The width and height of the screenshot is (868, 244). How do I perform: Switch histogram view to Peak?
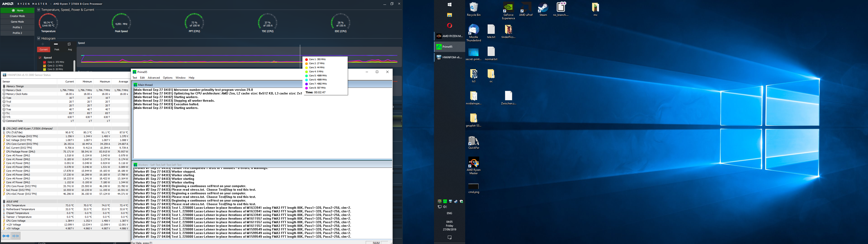[57, 49]
